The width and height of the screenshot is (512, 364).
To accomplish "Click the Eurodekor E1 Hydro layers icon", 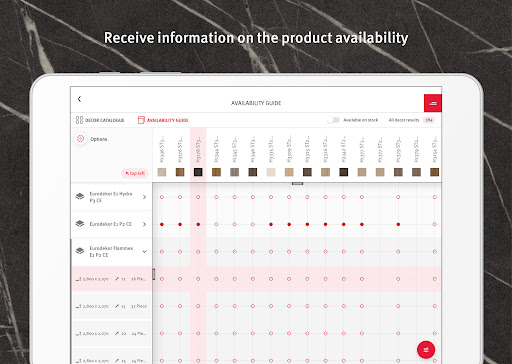I will click(80, 196).
